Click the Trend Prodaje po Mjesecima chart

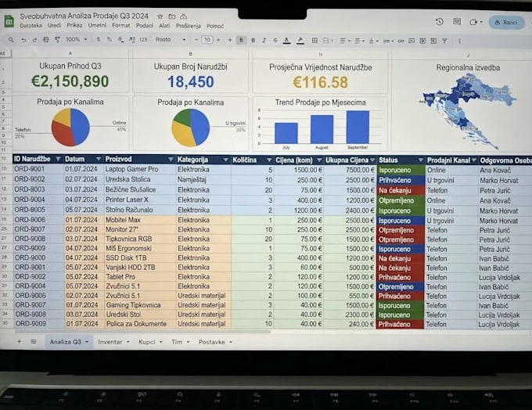pyautogui.click(x=320, y=124)
